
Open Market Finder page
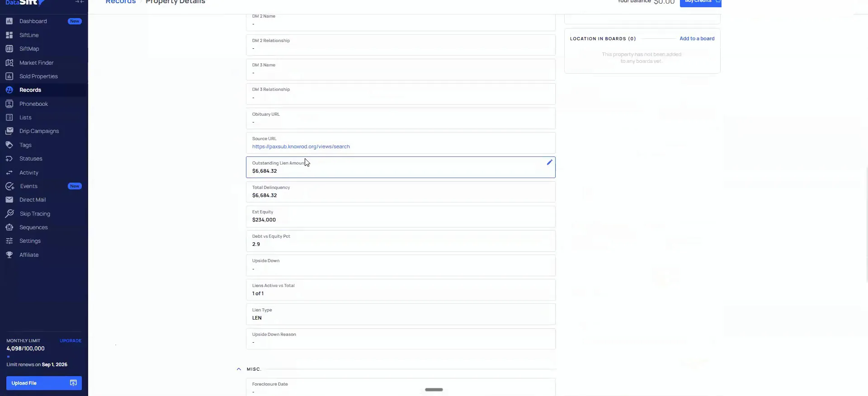tap(37, 63)
